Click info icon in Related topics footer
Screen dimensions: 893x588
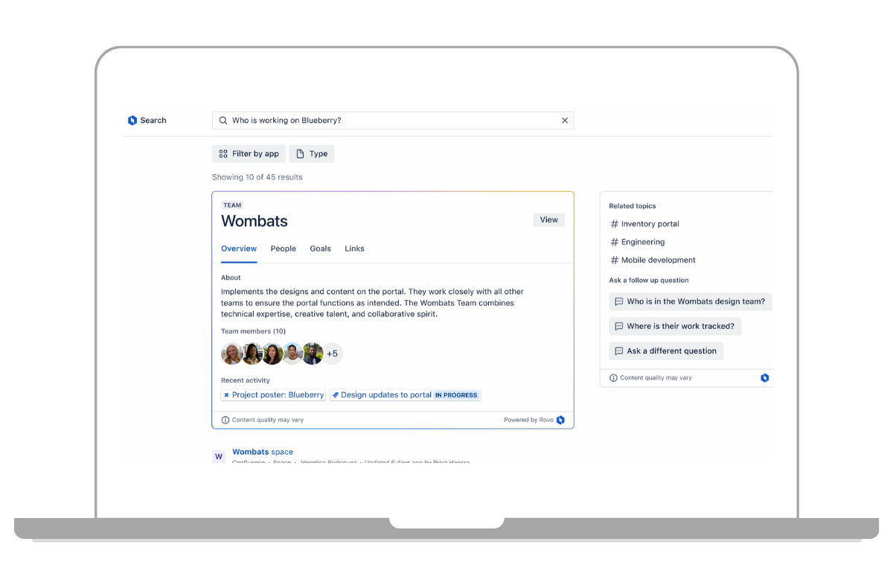pyautogui.click(x=613, y=378)
